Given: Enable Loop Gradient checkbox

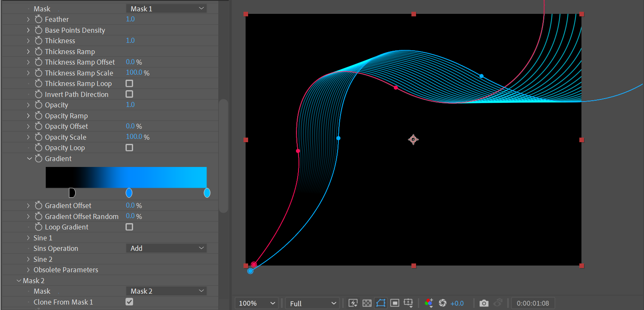Looking at the screenshot, I should [129, 227].
